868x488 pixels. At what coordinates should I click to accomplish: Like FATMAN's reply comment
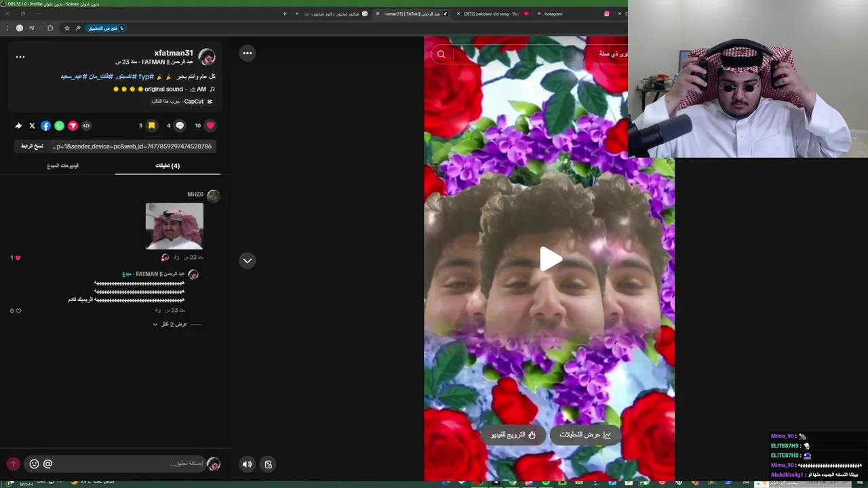pos(18,310)
